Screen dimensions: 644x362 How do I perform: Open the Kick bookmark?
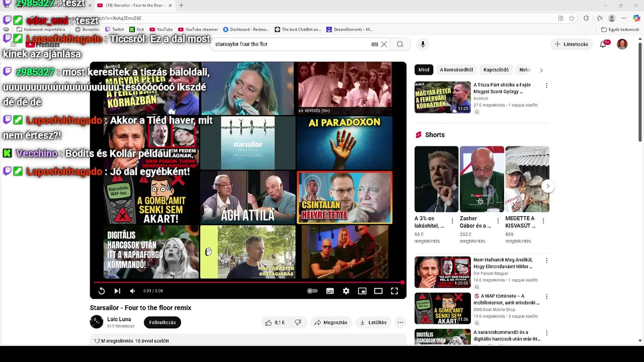point(137,29)
